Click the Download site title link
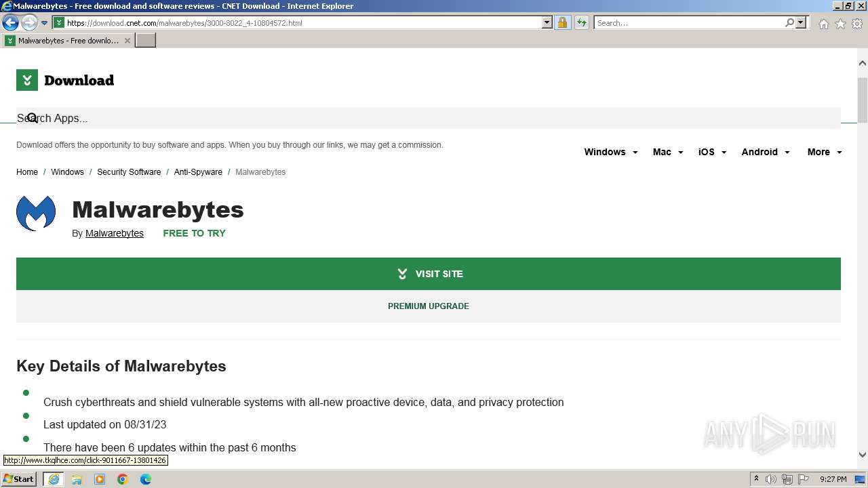 pos(79,80)
